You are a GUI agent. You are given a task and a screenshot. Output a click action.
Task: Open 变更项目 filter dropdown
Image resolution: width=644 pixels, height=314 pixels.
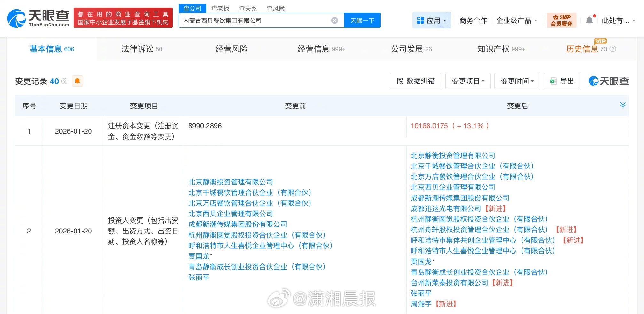(468, 81)
